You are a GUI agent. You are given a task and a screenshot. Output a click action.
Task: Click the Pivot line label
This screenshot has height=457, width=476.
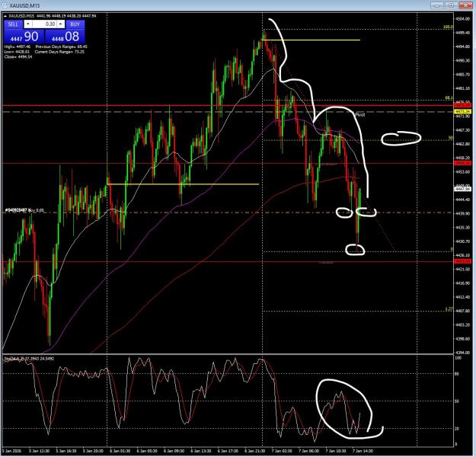click(360, 115)
